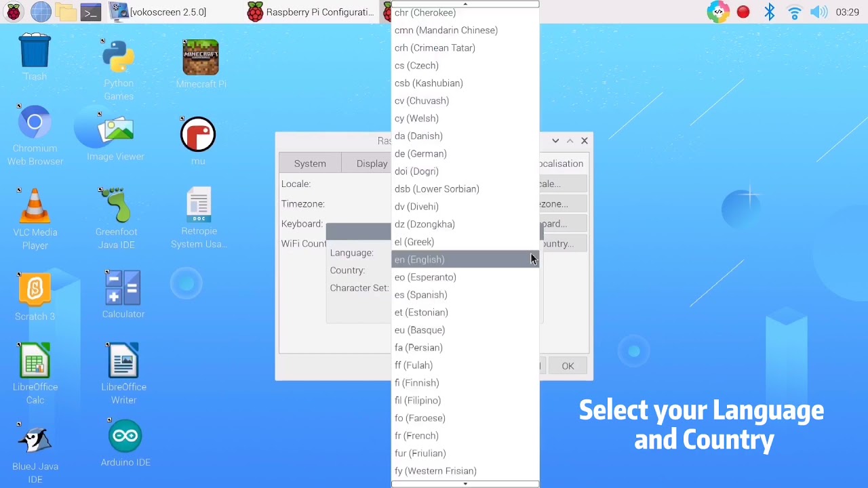Launch Minecraft Pi from desktop
868x488 pixels.
point(201,64)
